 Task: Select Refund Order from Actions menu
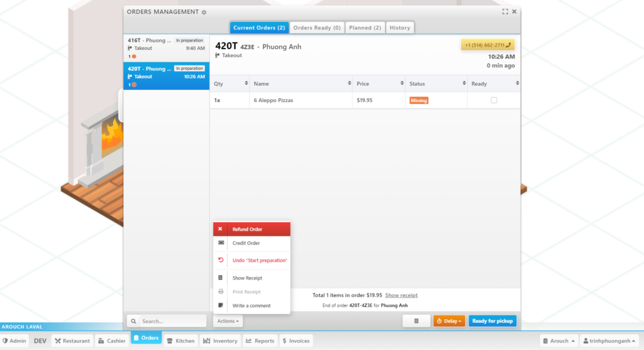point(252,229)
